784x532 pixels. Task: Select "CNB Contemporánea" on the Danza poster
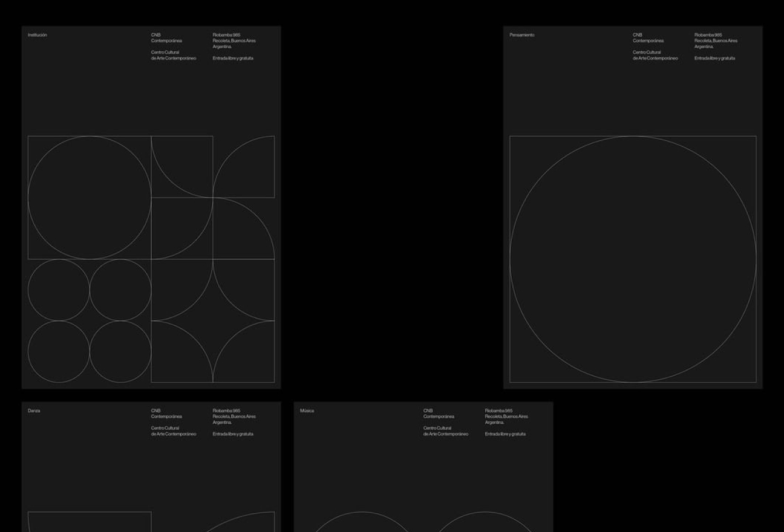coord(166,414)
